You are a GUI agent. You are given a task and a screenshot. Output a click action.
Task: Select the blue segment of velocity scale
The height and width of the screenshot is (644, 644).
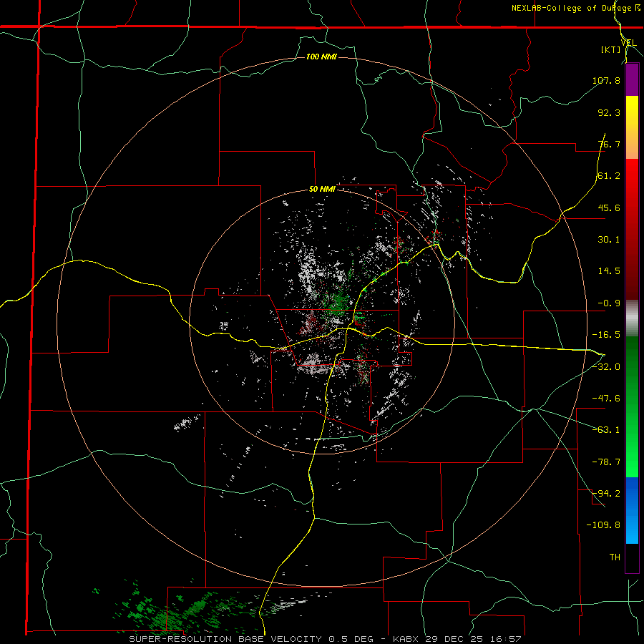[632, 510]
